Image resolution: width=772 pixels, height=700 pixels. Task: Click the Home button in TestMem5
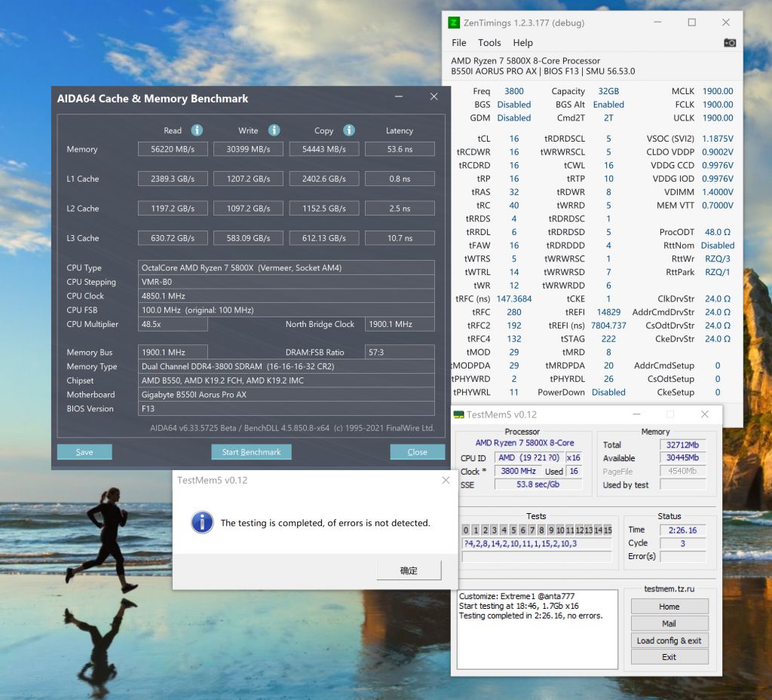669,607
